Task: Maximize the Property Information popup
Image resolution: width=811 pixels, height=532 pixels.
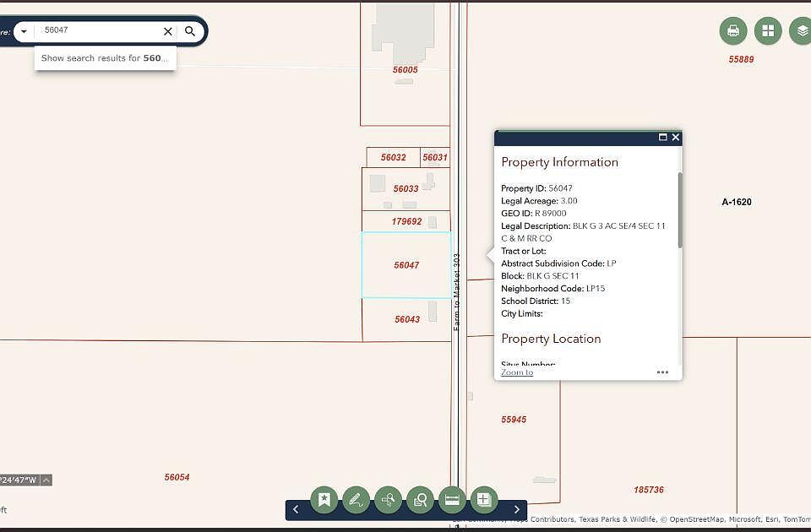Action: point(662,137)
